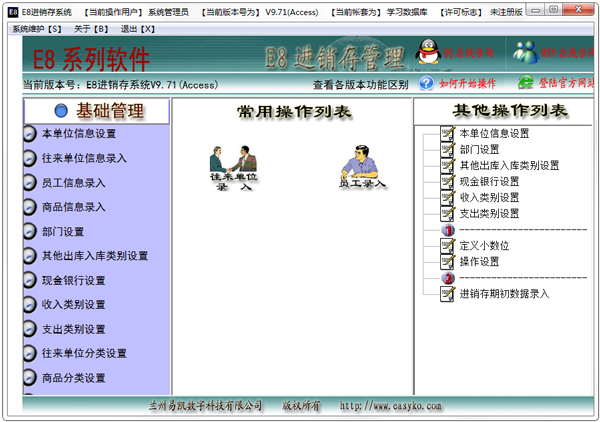Open 如何开始操作 help link
This screenshot has width=600, height=422.
[x=467, y=83]
